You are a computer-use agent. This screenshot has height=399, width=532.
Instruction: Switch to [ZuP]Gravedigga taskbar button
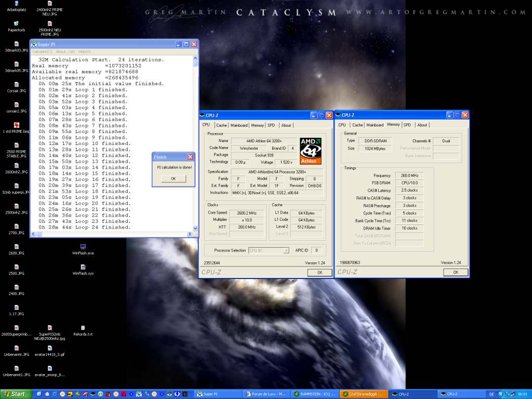(x=364, y=394)
